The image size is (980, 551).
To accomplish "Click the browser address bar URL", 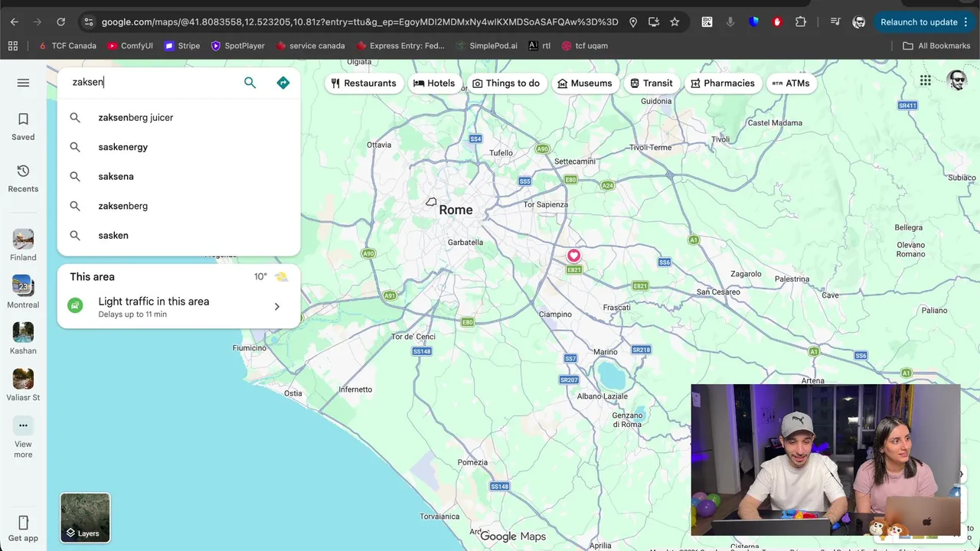I will [x=360, y=22].
